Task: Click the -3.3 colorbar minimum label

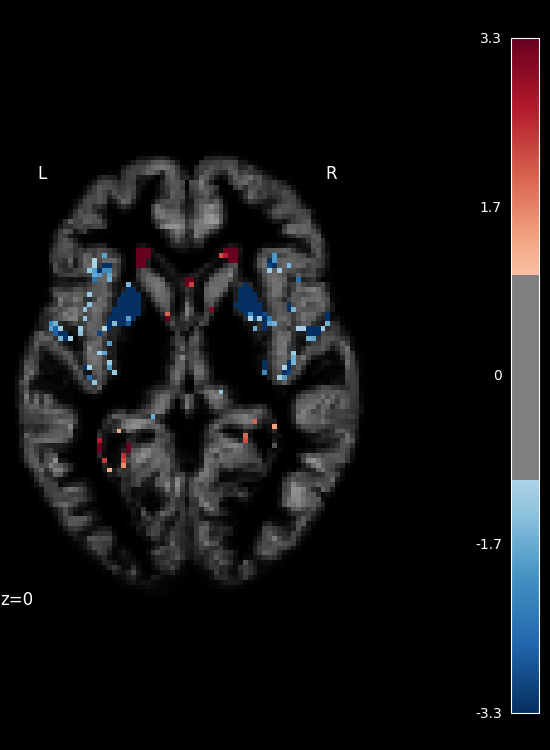Action: (488, 713)
